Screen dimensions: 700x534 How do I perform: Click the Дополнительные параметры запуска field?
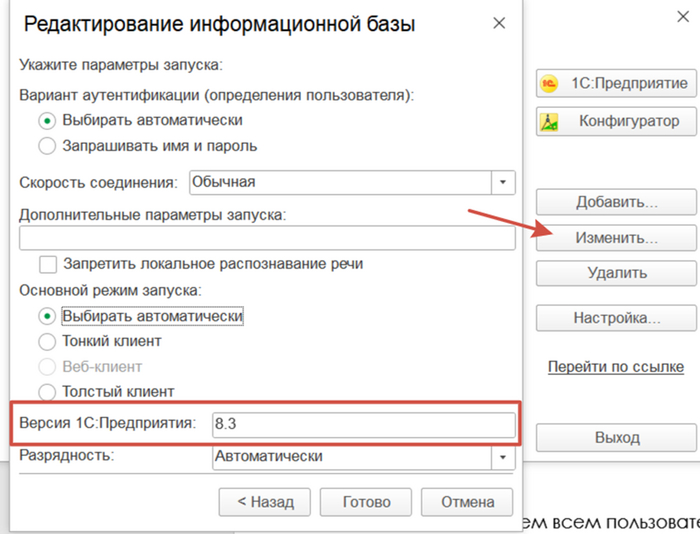tap(267, 238)
